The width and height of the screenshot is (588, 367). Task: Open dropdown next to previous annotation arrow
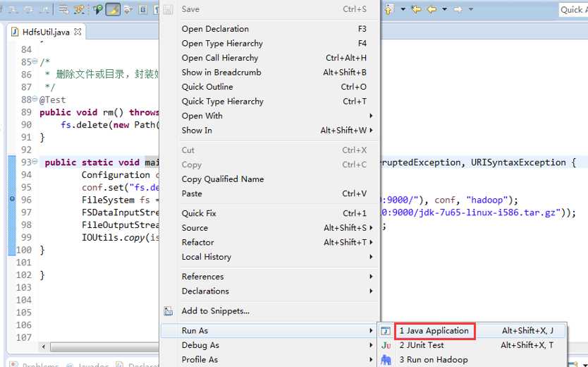(403, 9)
